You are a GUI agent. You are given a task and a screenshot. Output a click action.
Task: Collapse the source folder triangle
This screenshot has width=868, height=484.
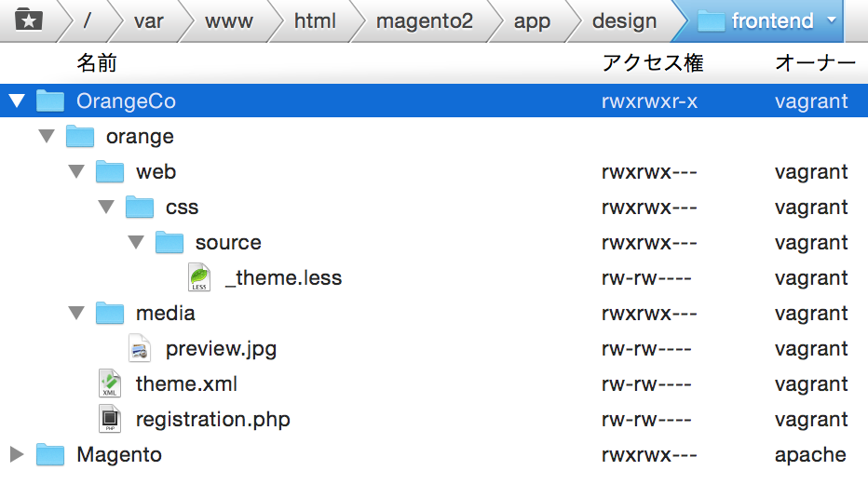tap(136, 242)
